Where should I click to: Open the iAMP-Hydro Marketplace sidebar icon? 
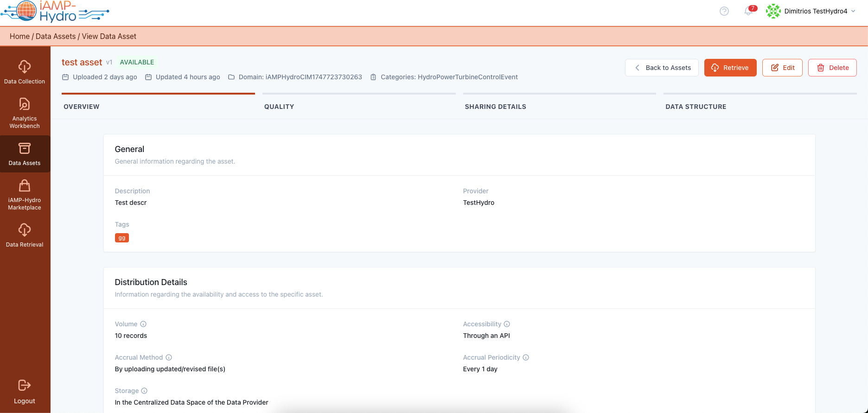click(25, 195)
